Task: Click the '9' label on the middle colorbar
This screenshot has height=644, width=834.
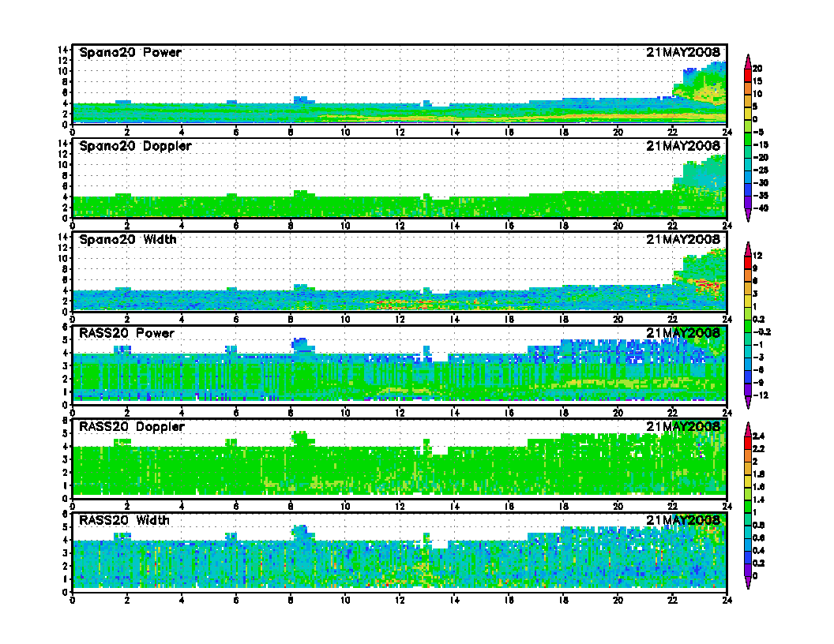Action: [755, 268]
